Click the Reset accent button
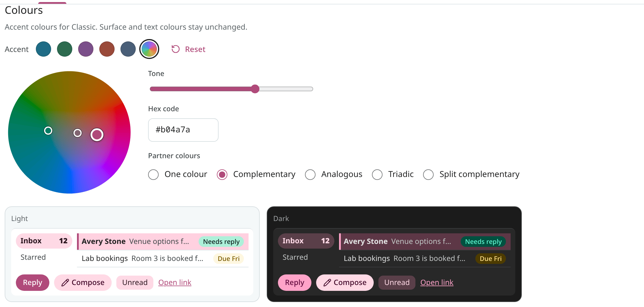The image size is (644, 307). tap(188, 49)
